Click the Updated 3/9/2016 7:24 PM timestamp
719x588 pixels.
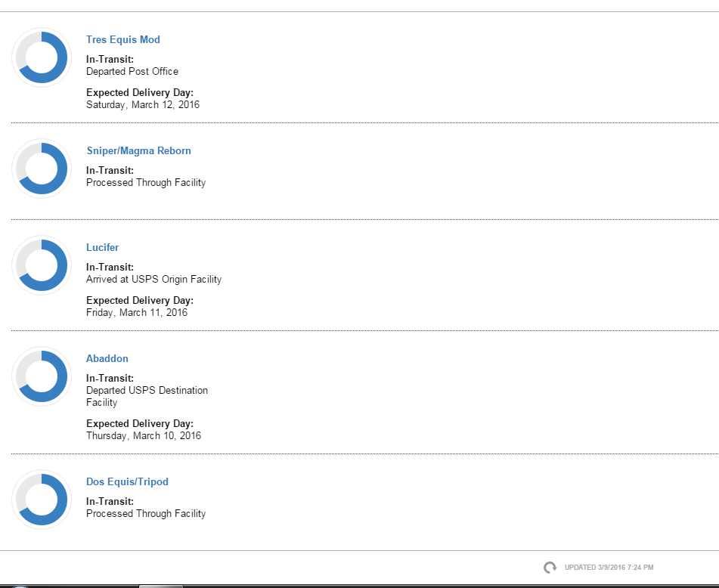[x=609, y=568]
